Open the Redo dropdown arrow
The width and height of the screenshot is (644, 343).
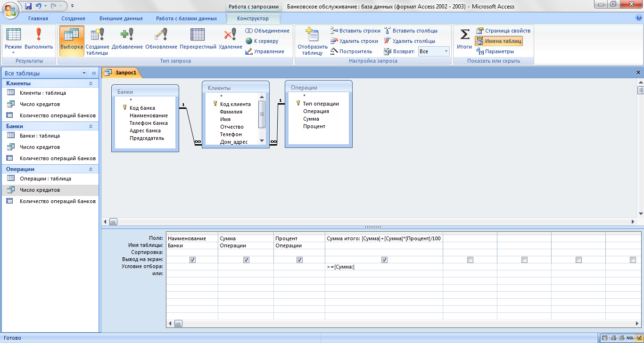pyautogui.click(x=59, y=6)
